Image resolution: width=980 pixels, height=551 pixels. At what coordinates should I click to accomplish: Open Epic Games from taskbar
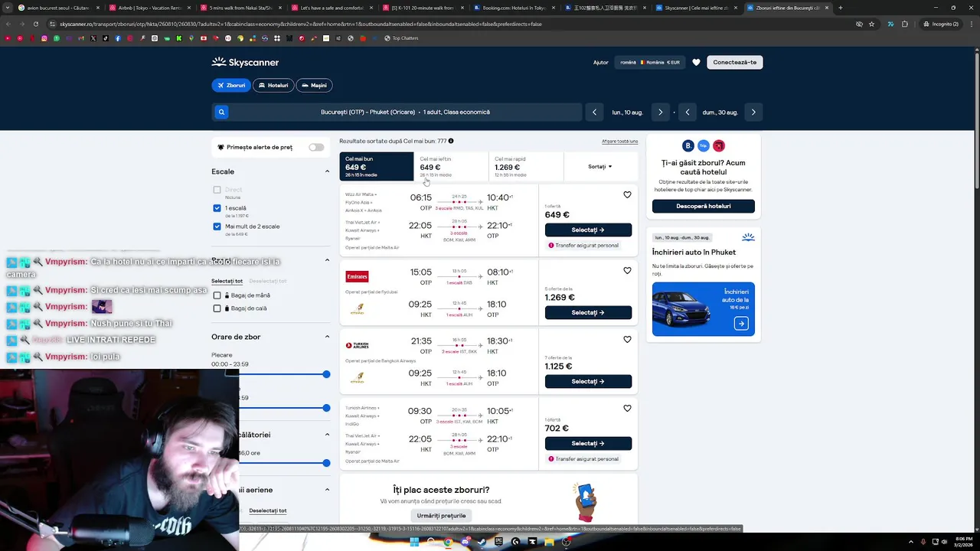click(x=498, y=542)
